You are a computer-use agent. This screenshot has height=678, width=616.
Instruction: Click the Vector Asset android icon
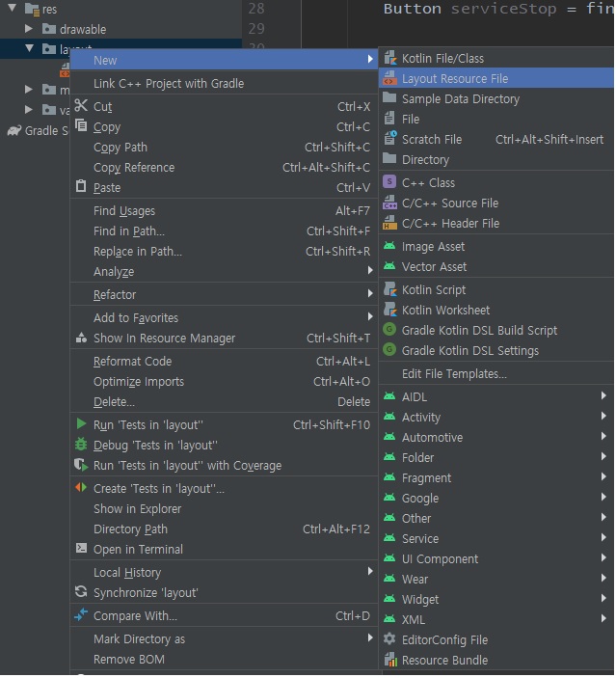[x=389, y=266]
